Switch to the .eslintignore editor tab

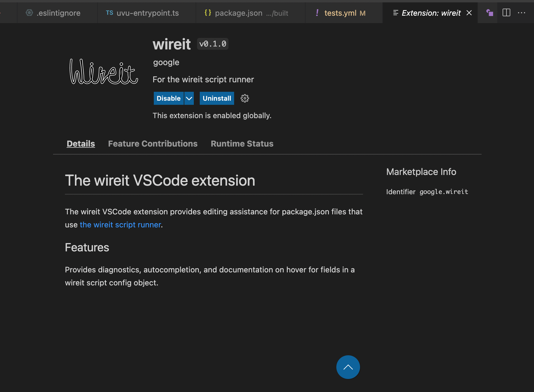click(57, 13)
